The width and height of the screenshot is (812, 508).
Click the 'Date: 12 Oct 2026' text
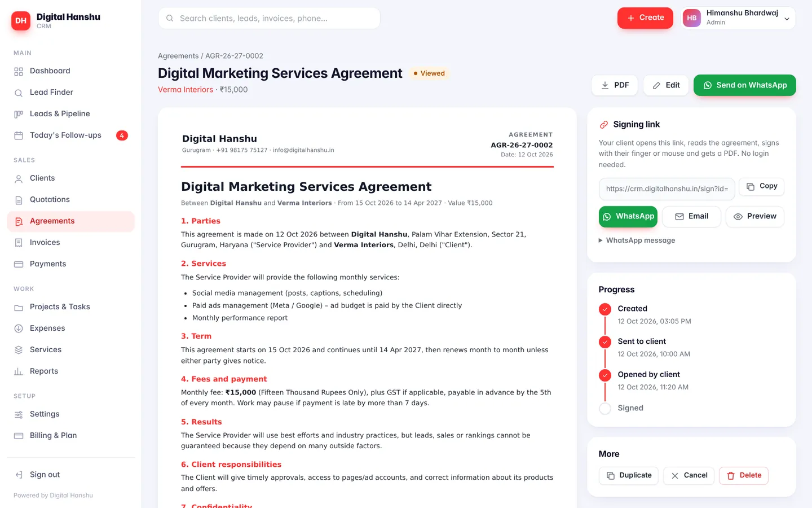(x=527, y=155)
